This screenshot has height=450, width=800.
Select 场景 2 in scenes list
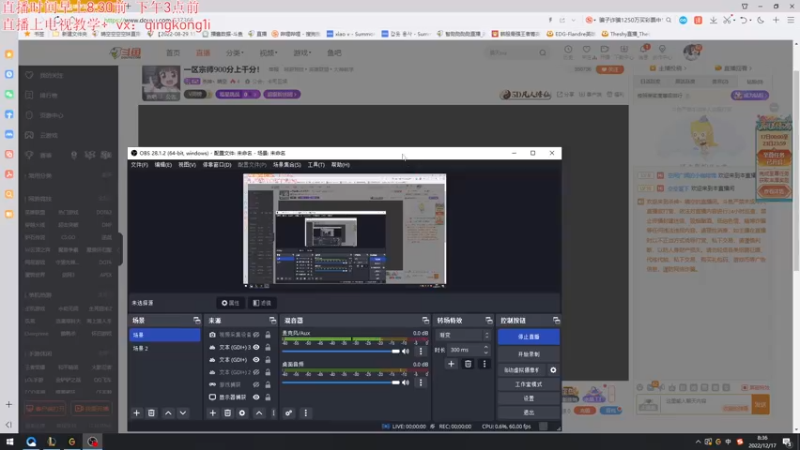point(164,348)
